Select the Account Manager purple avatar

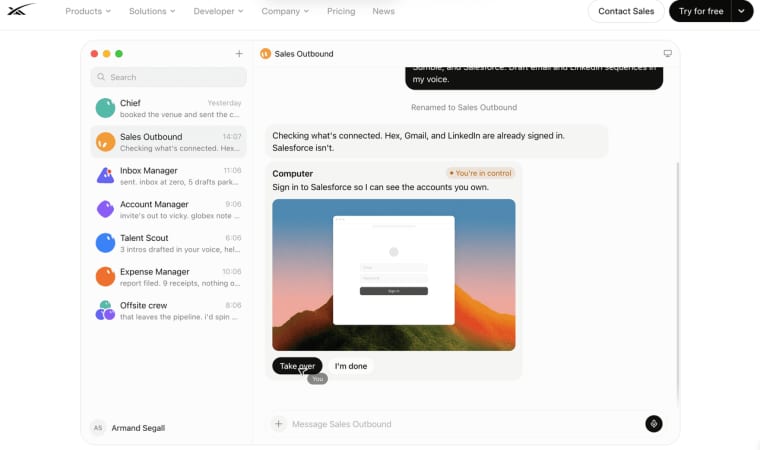coord(105,209)
